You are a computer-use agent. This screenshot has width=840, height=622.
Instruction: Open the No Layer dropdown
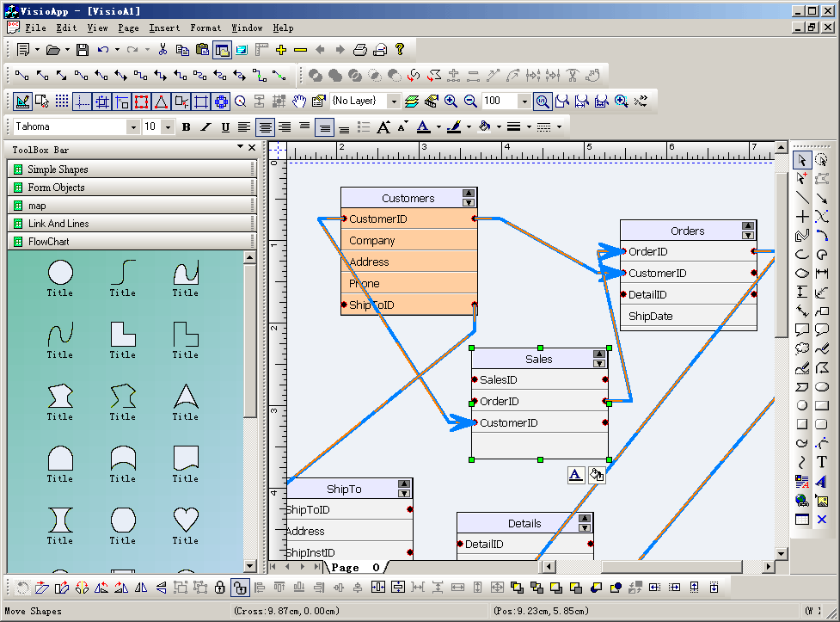coord(394,102)
